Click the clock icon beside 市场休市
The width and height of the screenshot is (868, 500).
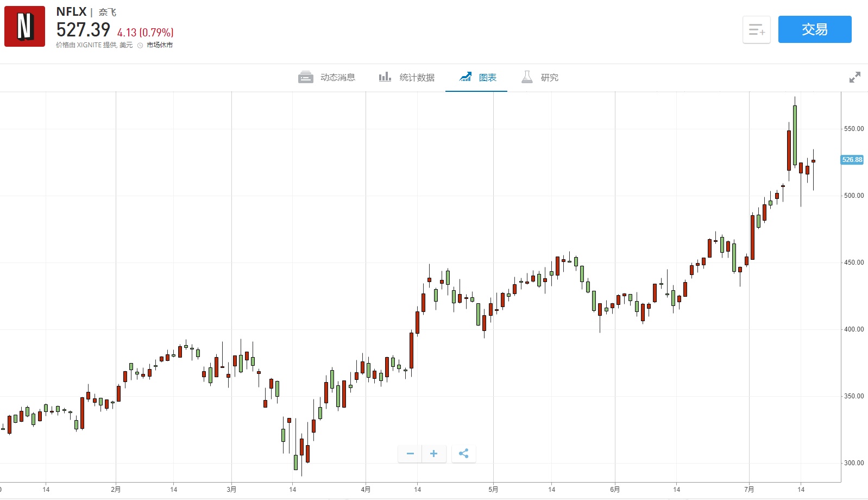click(140, 46)
